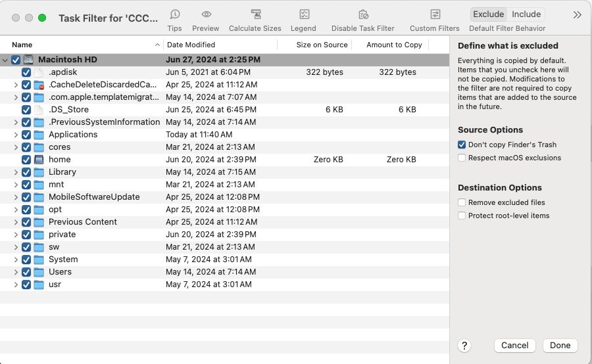Image resolution: width=592 pixels, height=364 pixels.
Task: Select the MobileSoftwareUpdate row name
Action: click(x=94, y=197)
